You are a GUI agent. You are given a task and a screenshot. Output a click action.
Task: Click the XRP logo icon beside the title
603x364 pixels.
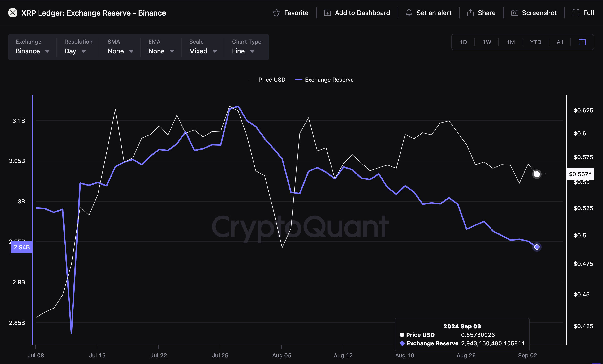tap(13, 13)
